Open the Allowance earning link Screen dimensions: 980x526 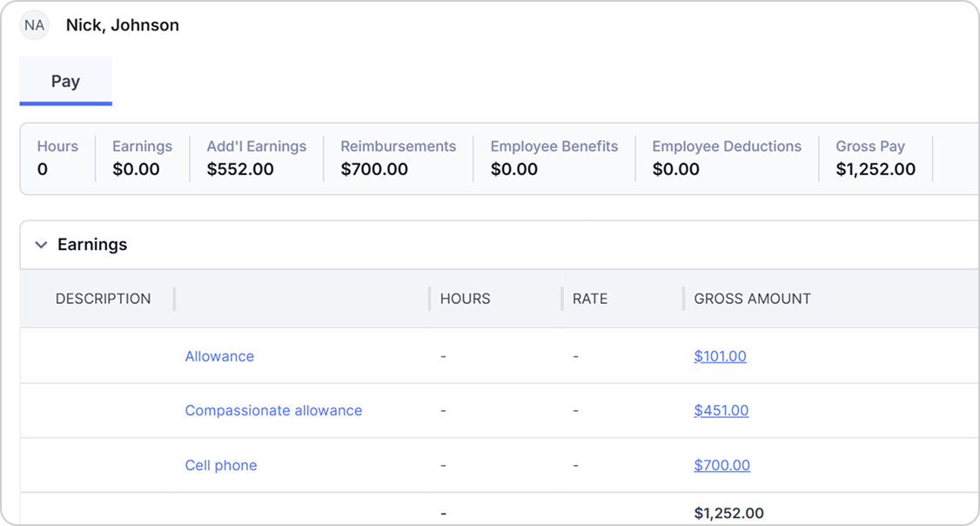point(219,356)
